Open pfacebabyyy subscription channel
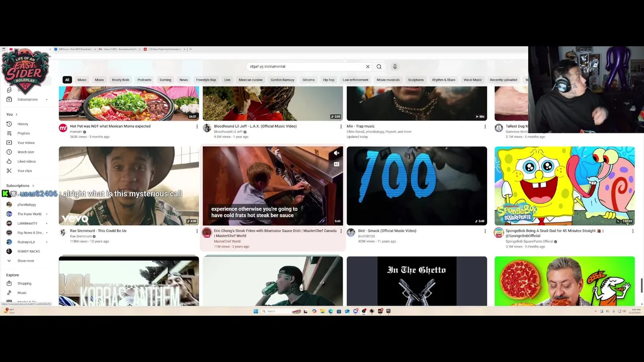 tap(26, 205)
